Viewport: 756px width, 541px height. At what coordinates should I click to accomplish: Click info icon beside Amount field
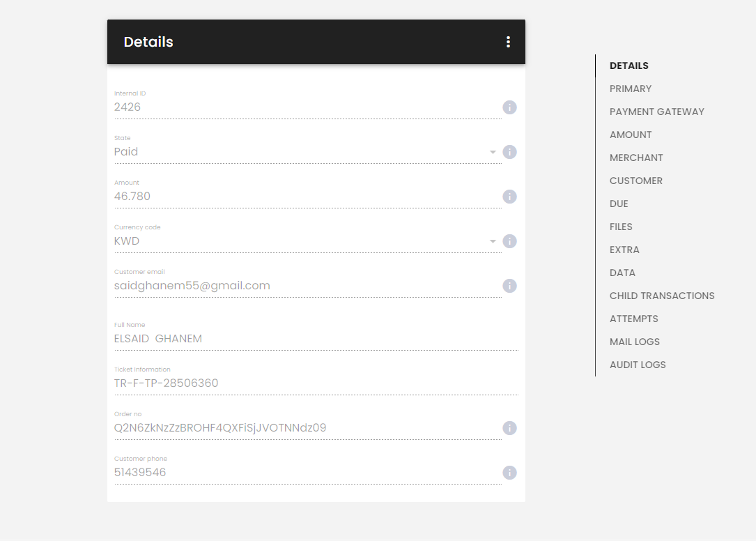point(509,197)
